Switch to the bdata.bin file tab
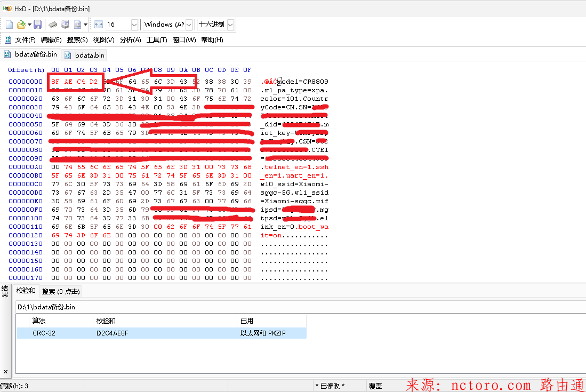 coord(89,55)
